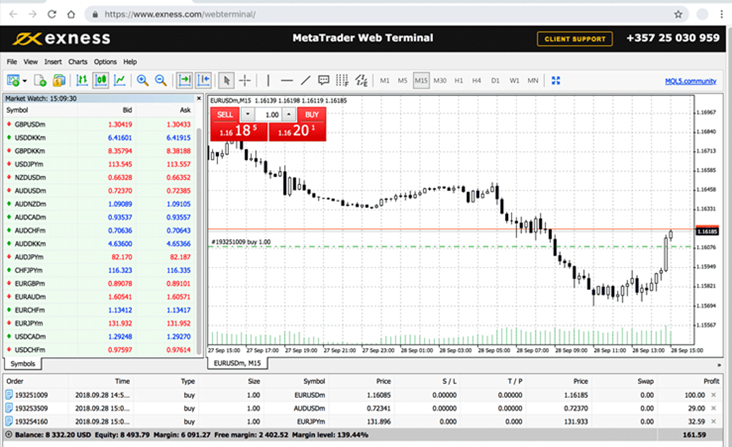Close the AUDUSDm order with X
The width and height of the screenshot is (732, 447).
coord(713,408)
